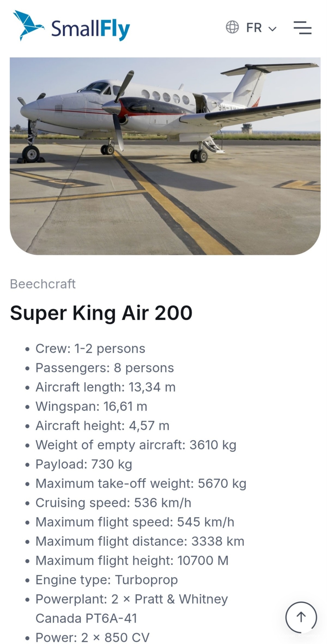Click the Payload: 730 kg entry

tap(84, 464)
